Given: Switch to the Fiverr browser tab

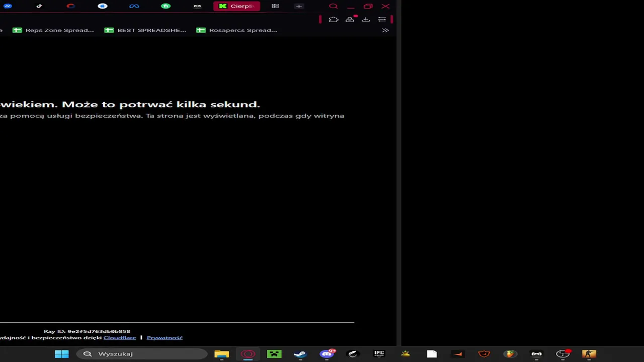Looking at the screenshot, I should 166,6.
